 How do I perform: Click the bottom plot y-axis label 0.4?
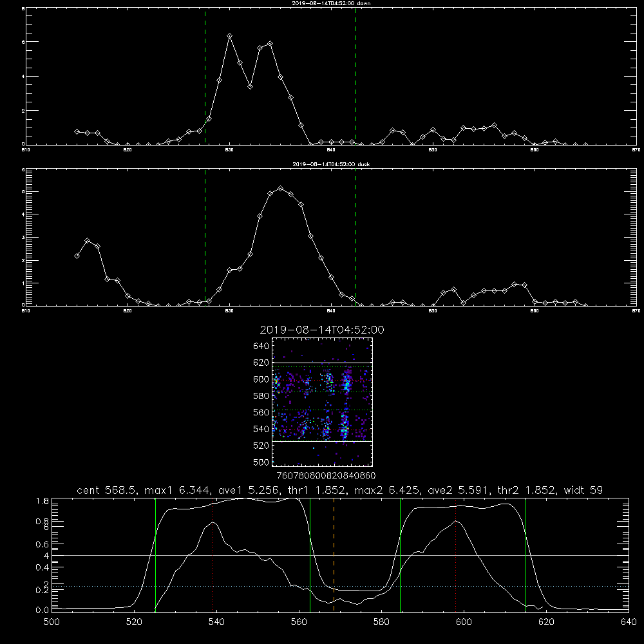pos(43,567)
